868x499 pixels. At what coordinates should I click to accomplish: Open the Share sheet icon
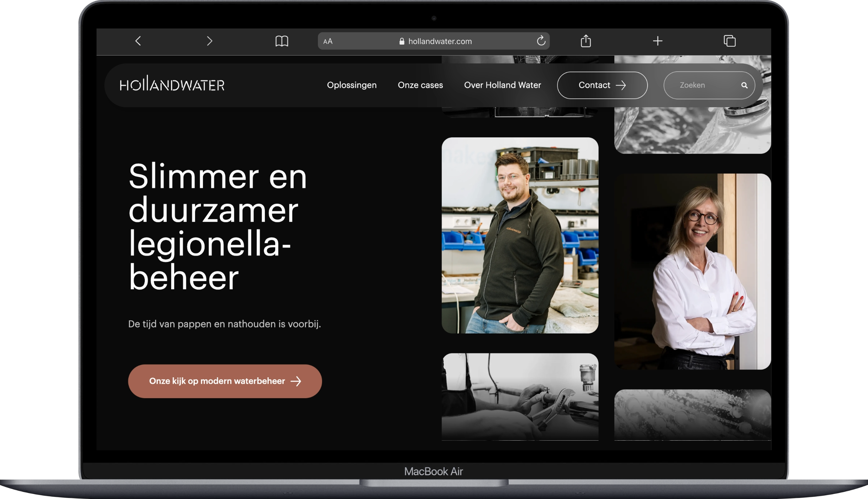(x=586, y=41)
